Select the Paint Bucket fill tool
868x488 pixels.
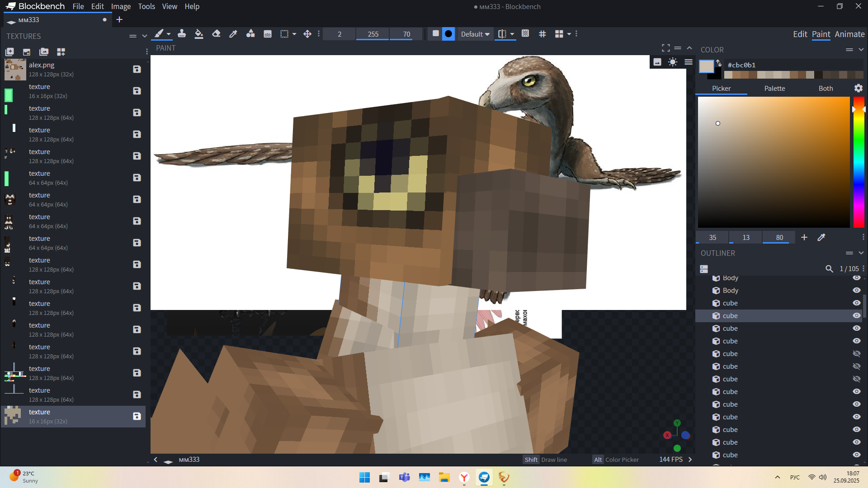199,34
